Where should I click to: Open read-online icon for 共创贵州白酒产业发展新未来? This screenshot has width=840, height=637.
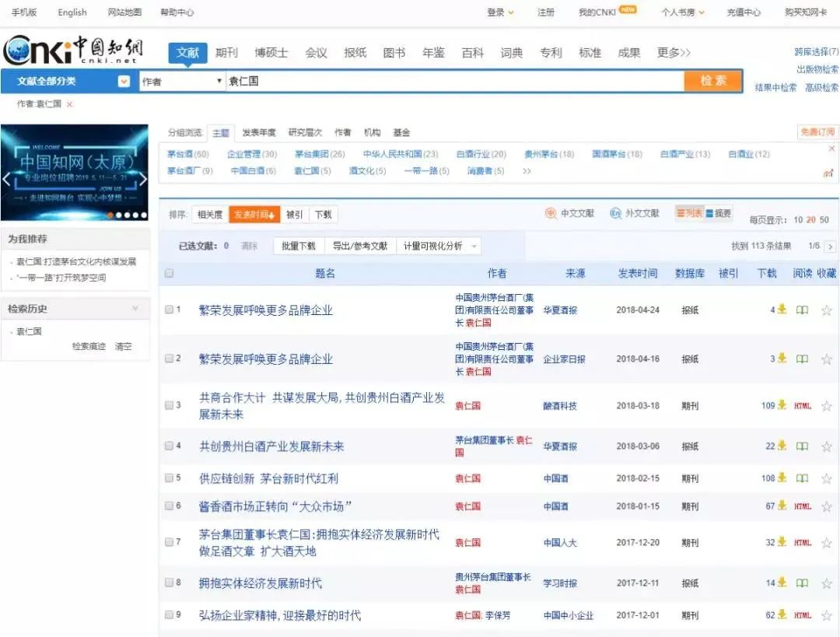click(802, 446)
